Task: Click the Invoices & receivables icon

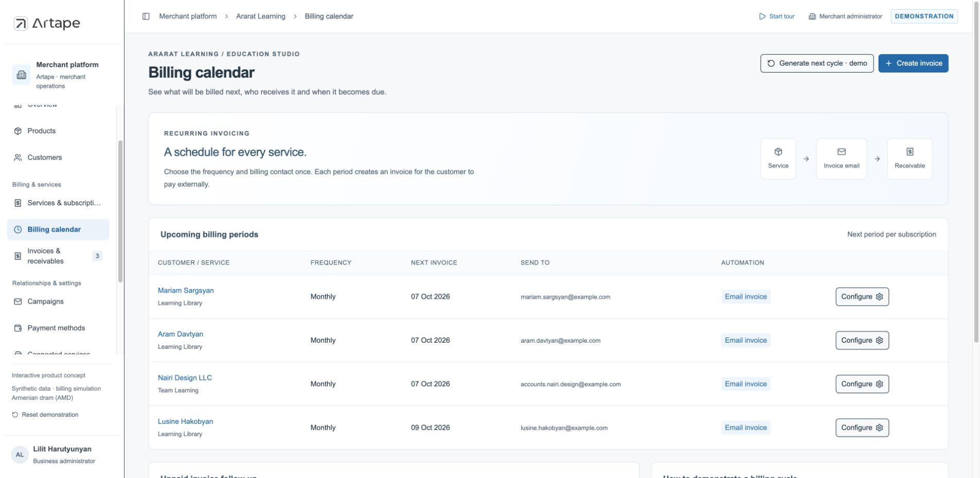Action: tap(18, 256)
